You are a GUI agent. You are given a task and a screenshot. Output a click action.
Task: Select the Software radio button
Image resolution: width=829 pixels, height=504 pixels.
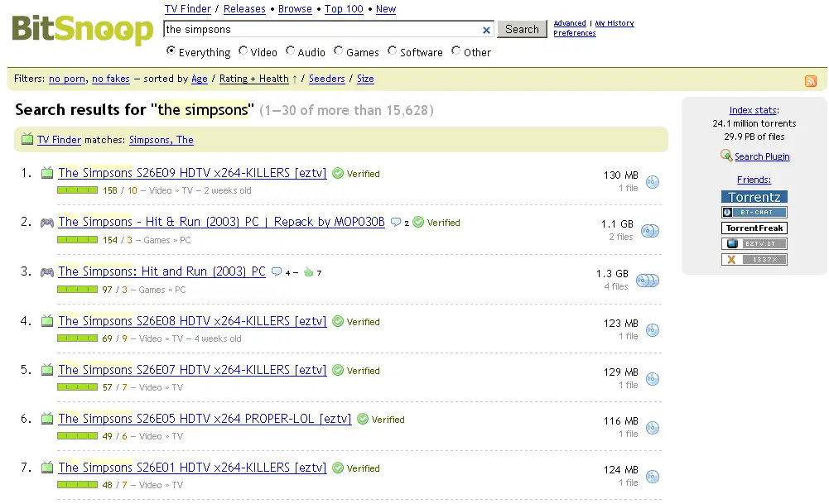tap(392, 50)
